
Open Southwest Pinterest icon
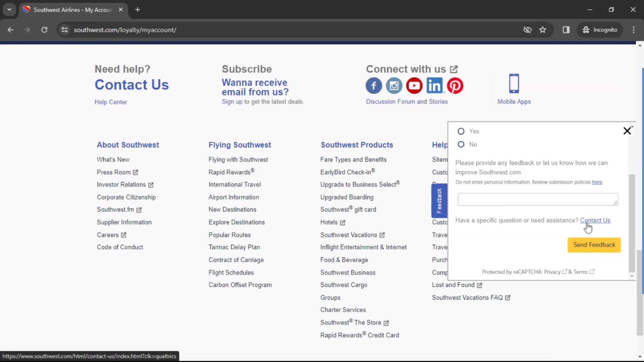coord(455,85)
